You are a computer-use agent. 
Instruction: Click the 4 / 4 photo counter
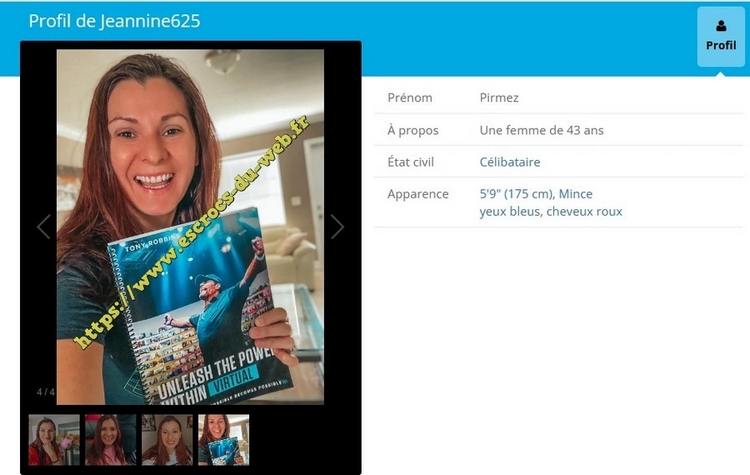pos(46,392)
